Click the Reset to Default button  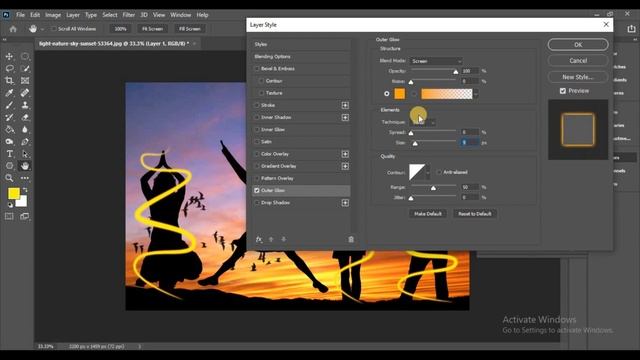[475, 213]
